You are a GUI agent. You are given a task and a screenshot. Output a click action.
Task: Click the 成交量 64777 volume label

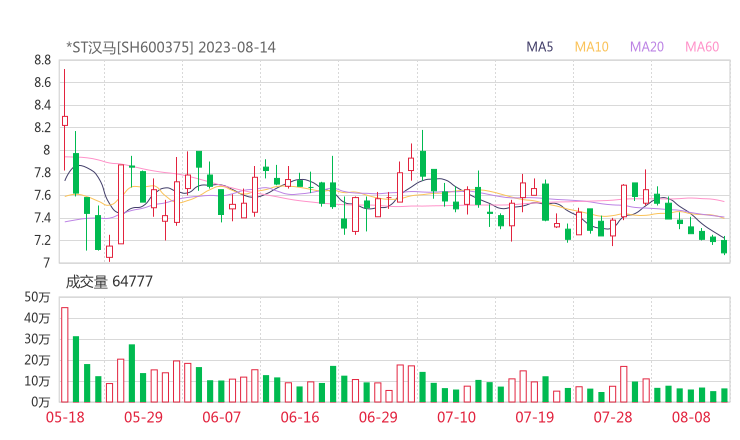click(x=109, y=282)
